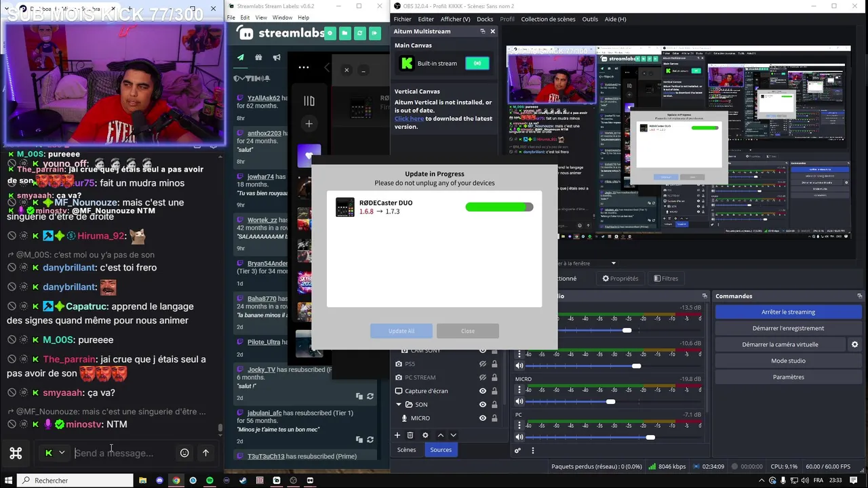Open Filtres for selected source
This screenshot has height=488, width=868.
point(666,279)
